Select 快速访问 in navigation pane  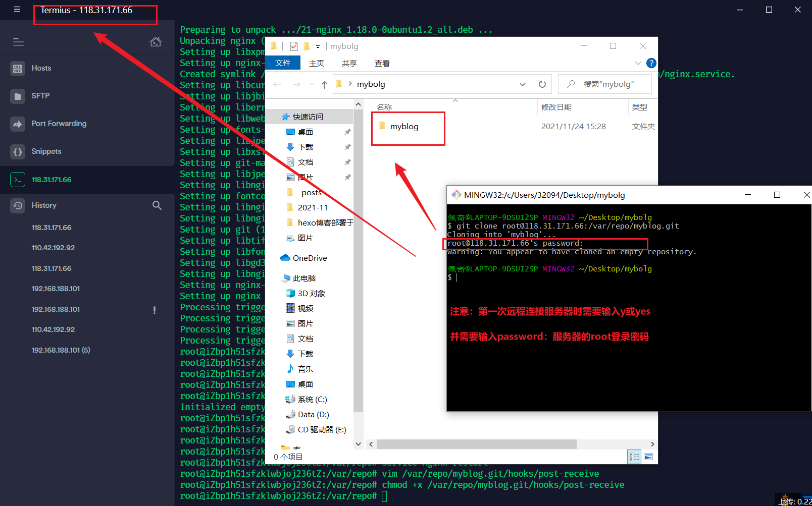(x=309, y=117)
